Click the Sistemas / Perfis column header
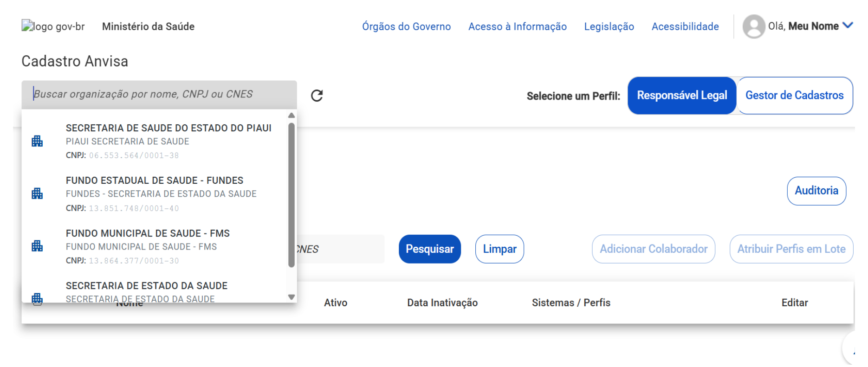 (x=571, y=303)
